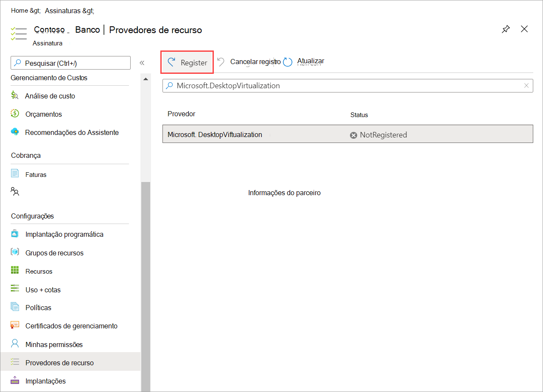543x392 pixels.
Task: Open Certificados de gerenciamento
Action: (71, 326)
